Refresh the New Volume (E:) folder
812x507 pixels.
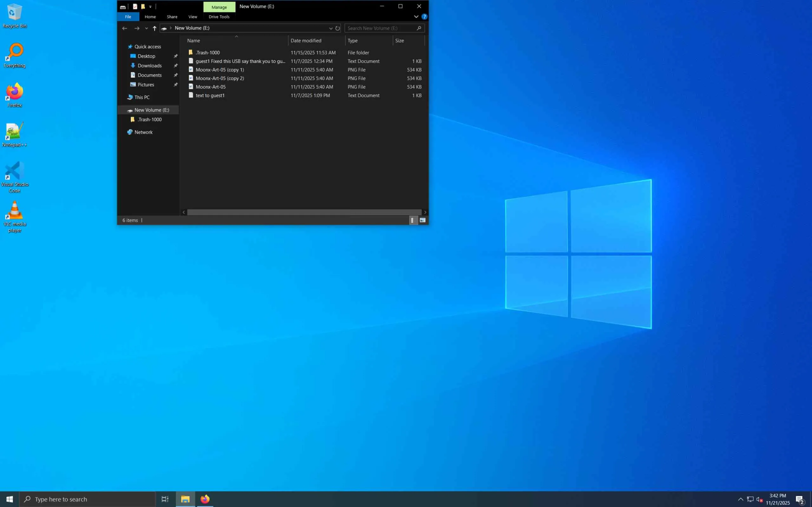[x=337, y=28]
